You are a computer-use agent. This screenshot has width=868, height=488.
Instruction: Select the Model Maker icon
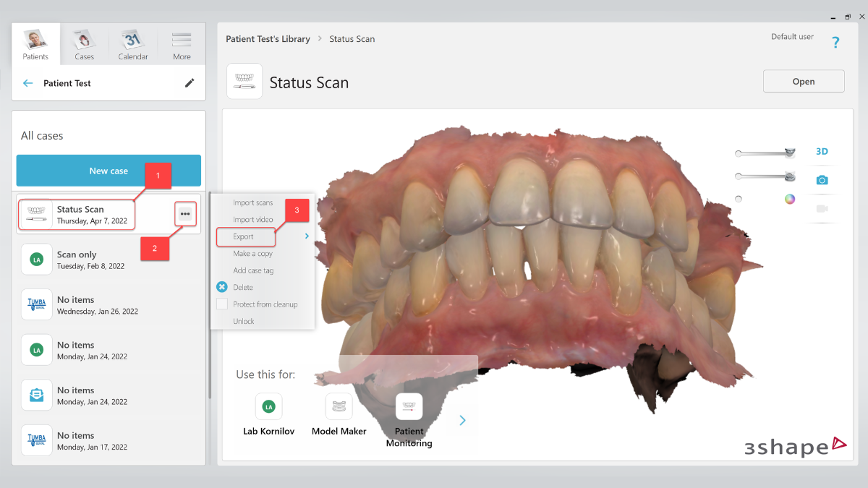coord(339,407)
